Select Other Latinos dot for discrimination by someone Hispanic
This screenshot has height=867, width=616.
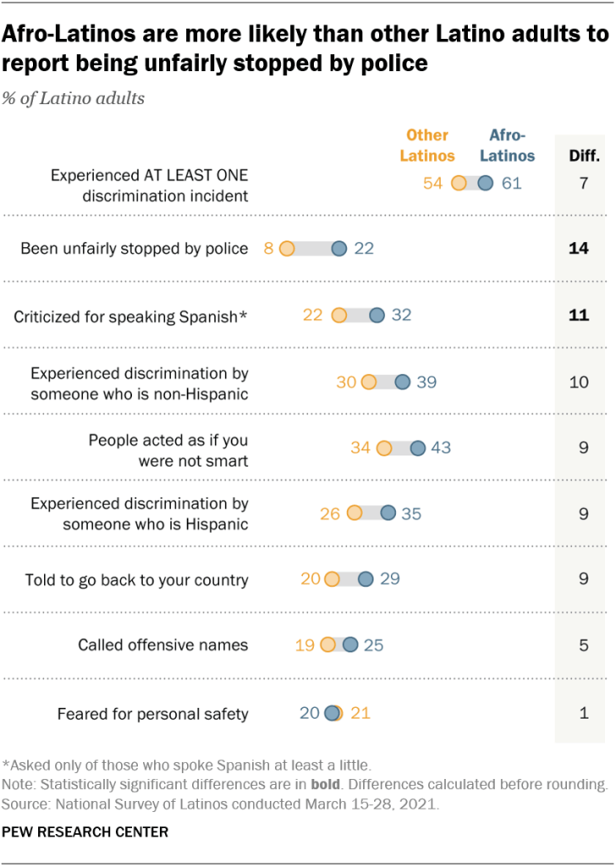[355, 513]
